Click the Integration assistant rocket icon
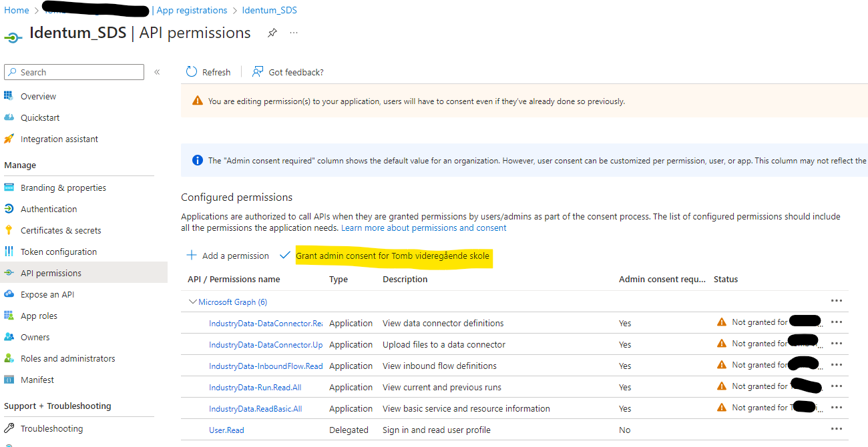Image resolution: width=868 pixels, height=447 pixels. [9, 139]
